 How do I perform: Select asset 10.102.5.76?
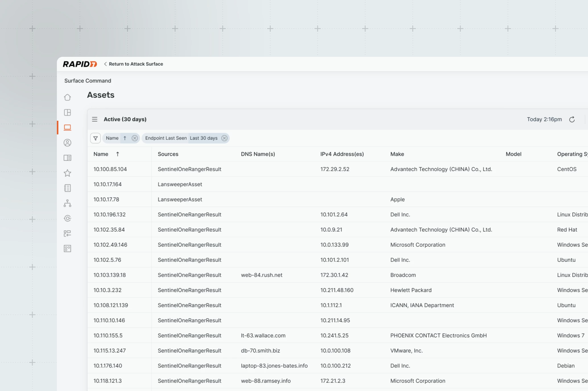[x=107, y=260]
